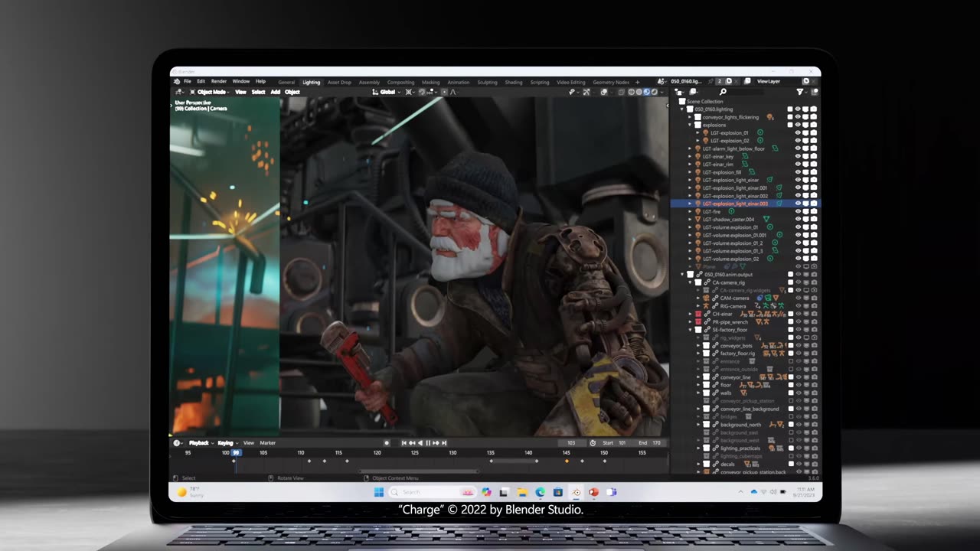This screenshot has width=980, height=551.
Task: Jump to the timeline end frame
Action: 444,443
